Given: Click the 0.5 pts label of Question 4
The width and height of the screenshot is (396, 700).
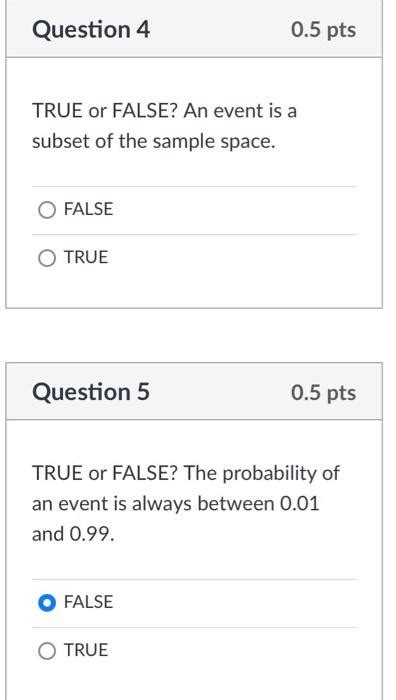Looking at the screenshot, I should tap(324, 30).
